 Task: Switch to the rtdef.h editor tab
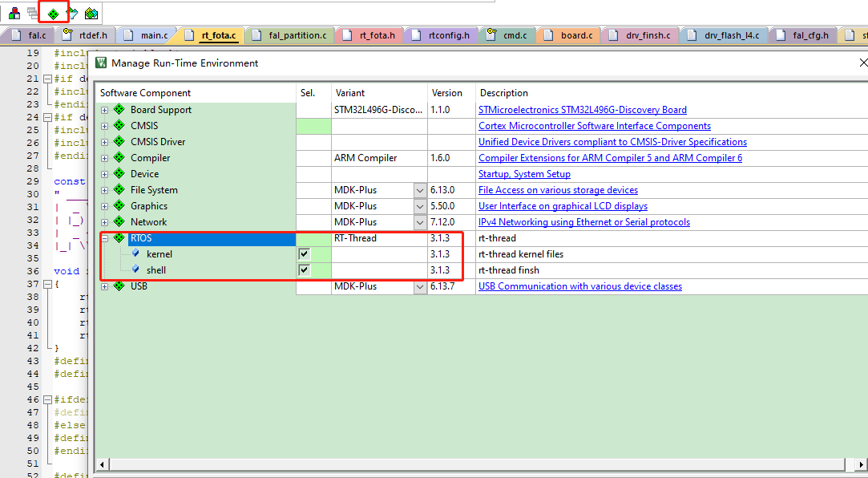[x=85, y=35]
